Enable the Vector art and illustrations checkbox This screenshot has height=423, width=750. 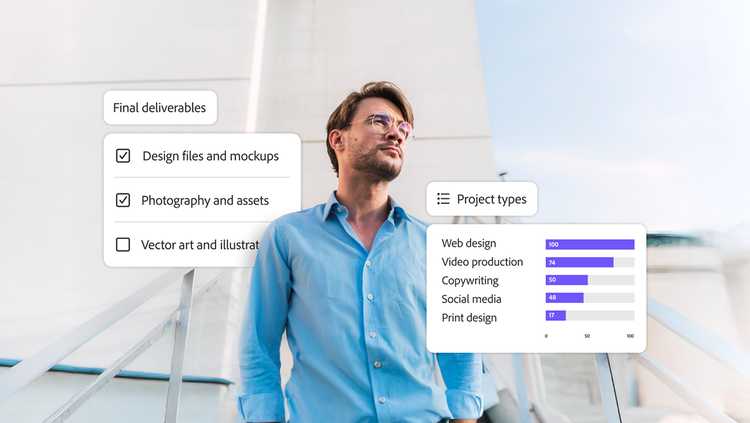coord(123,244)
